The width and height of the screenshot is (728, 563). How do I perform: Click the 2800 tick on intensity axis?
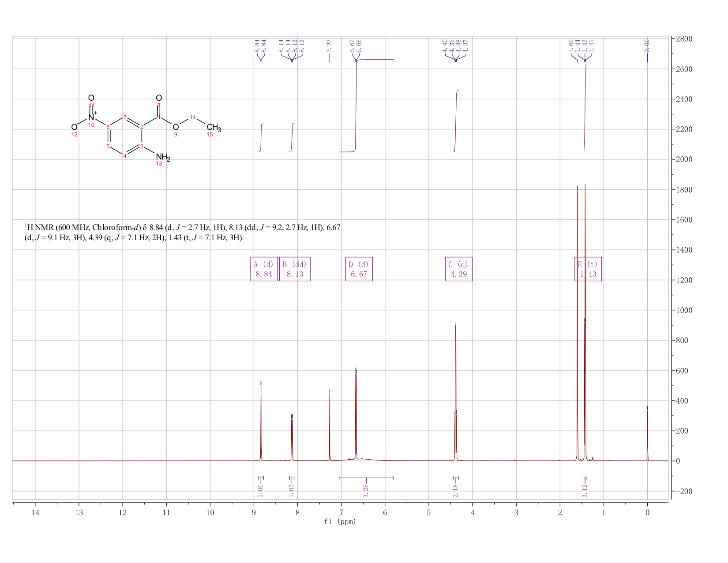[683, 39]
